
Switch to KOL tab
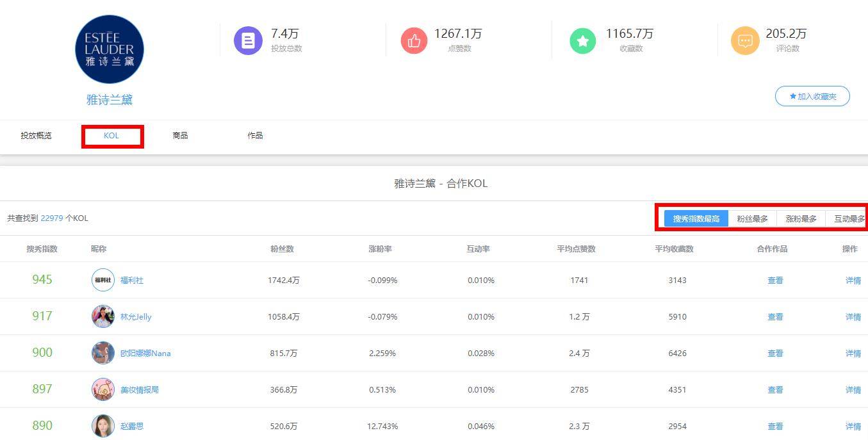coord(111,136)
